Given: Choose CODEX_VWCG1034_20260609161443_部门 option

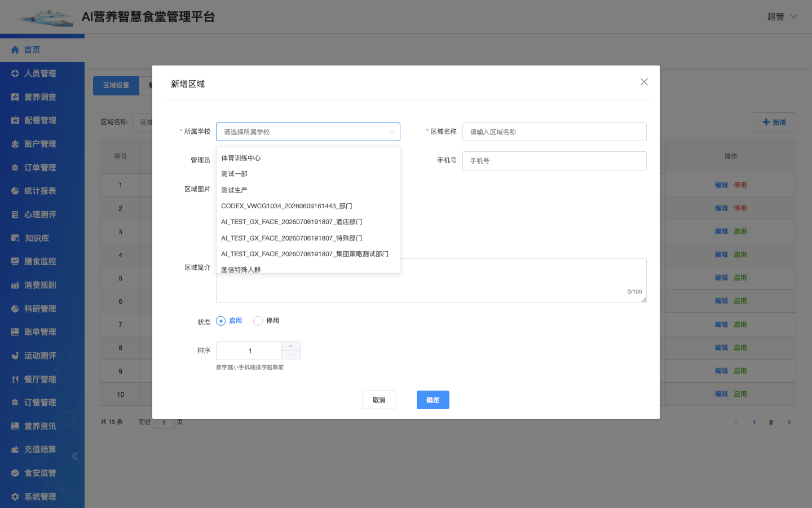Looking at the screenshot, I should [x=308, y=206].
